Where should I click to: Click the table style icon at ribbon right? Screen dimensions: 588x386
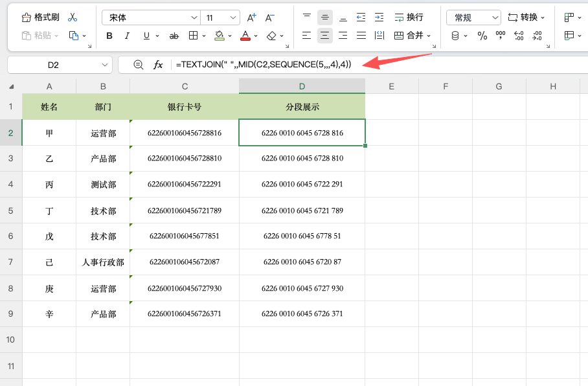click(x=569, y=36)
